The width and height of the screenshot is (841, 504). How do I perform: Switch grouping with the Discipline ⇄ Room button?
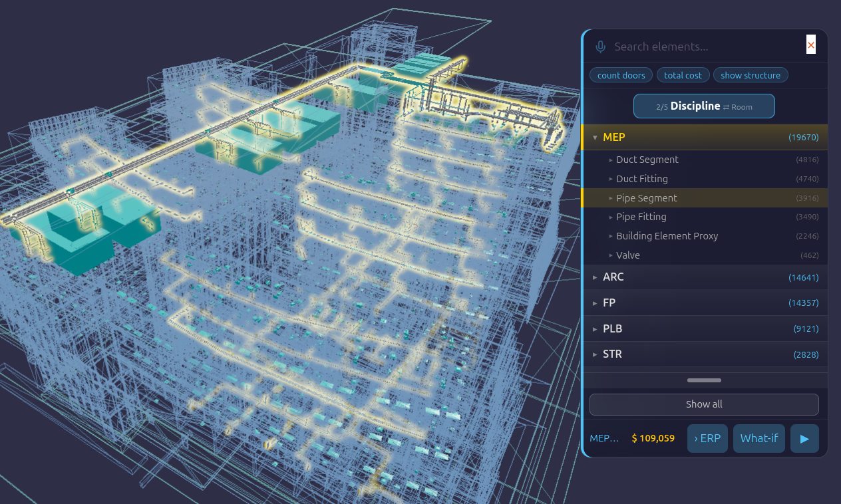(x=704, y=106)
